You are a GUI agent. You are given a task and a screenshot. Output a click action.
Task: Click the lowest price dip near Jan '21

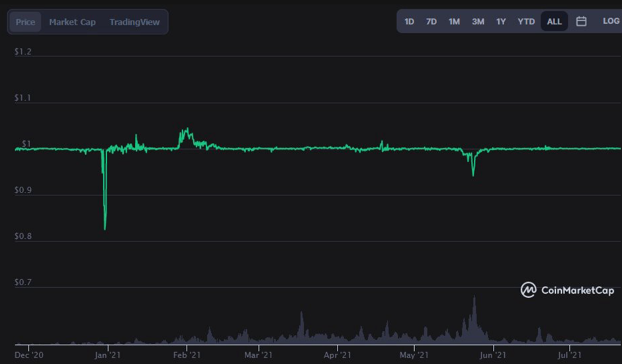(x=105, y=228)
